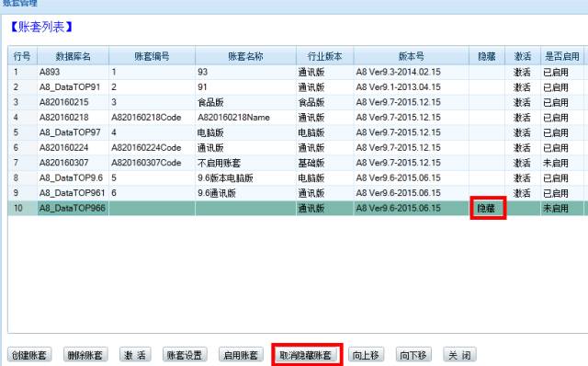Move the row up with 向上移
This screenshot has height=366, width=588.
(x=366, y=355)
